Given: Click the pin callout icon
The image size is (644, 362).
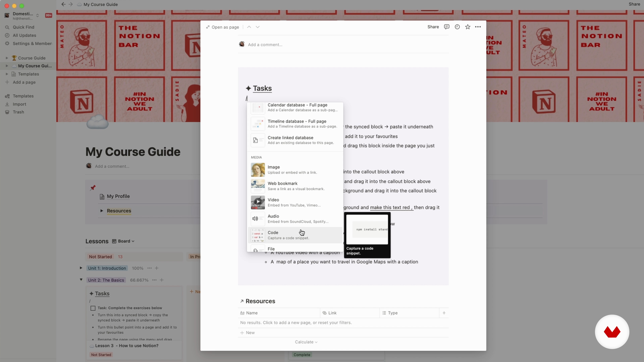Looking at the screenshot, I should point(93,188).
